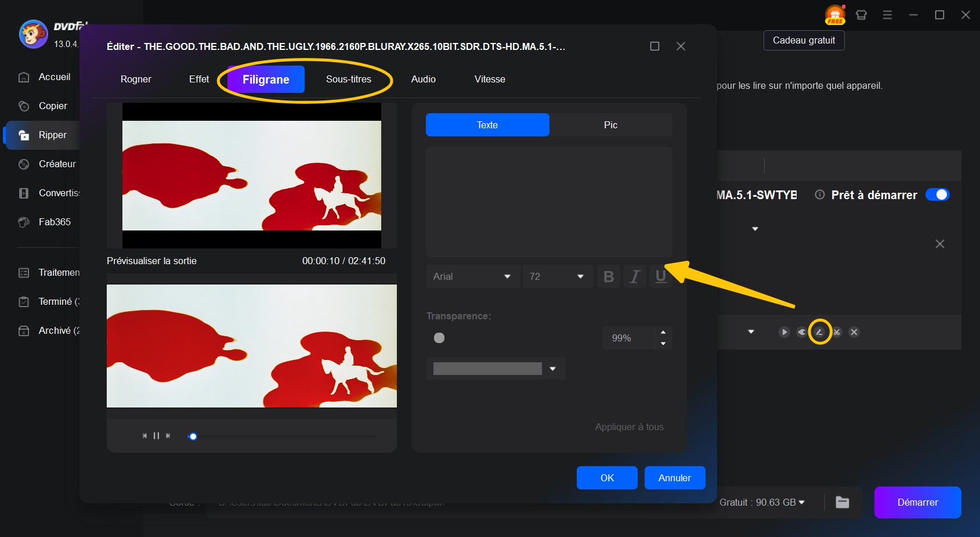Open the output folder icon
This screenshot has height=537, width=980.
tap(842, 502)
